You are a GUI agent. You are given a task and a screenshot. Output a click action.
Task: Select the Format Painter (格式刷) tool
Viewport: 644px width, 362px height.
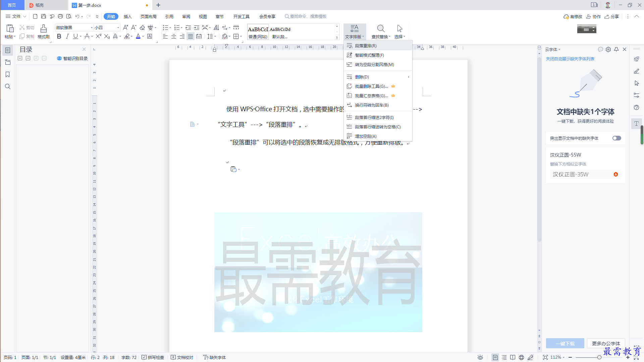click(43, 32)
